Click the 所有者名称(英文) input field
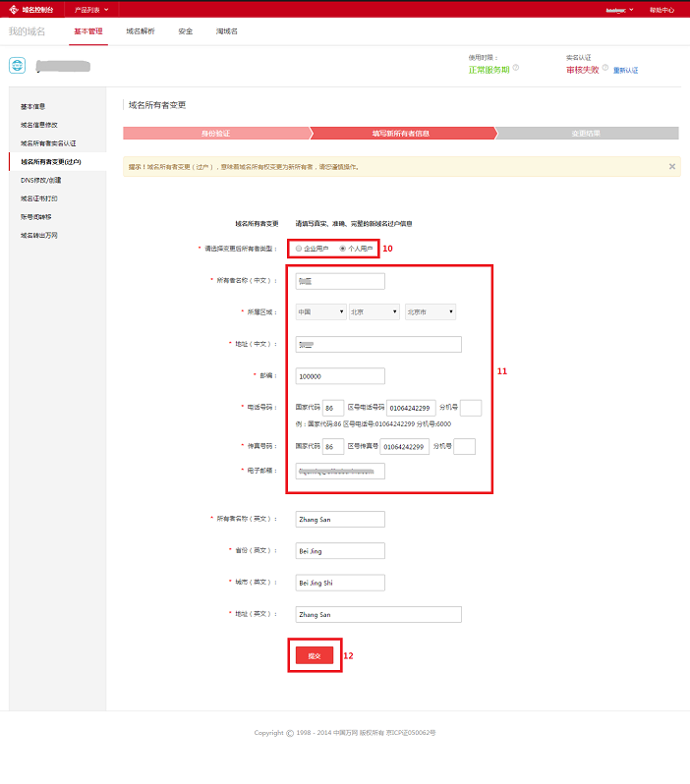 [339, 520]
